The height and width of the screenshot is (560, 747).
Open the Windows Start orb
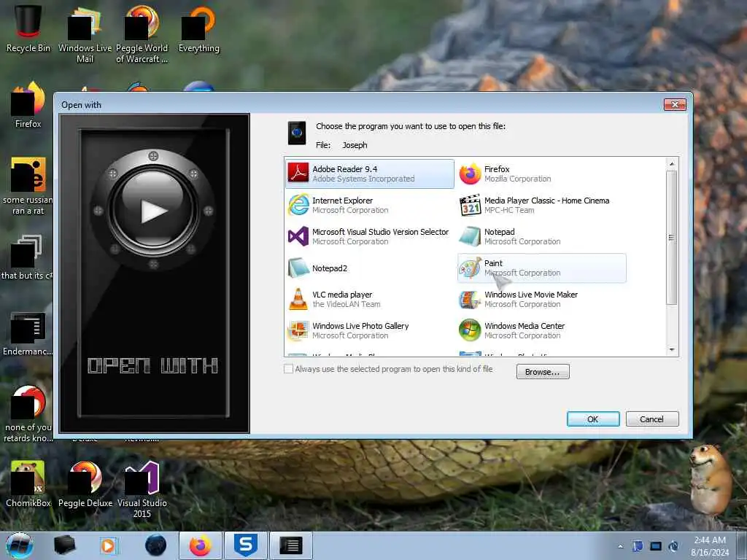pos(20,545)
